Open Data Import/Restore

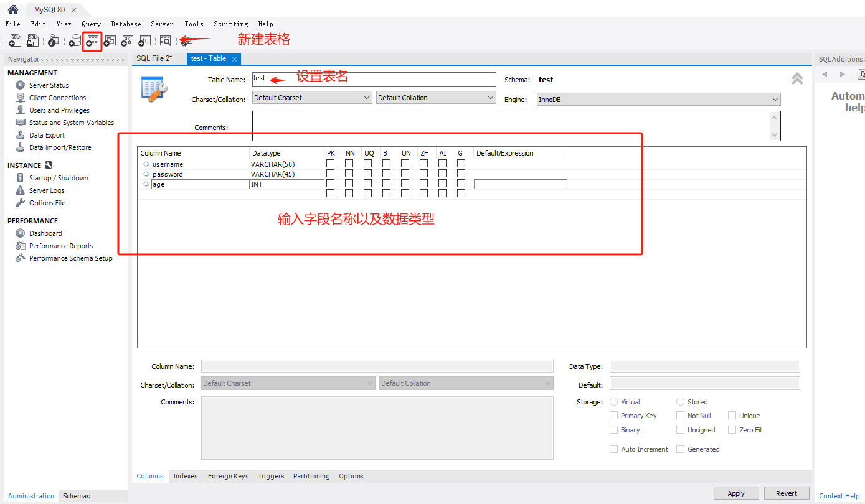click(60, 147)
